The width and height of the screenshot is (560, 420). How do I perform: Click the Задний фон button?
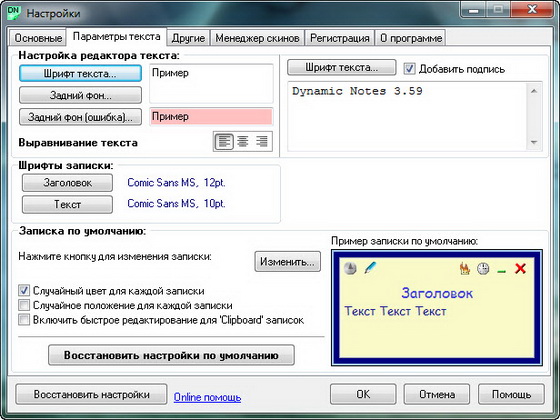(x=80, y=95)
